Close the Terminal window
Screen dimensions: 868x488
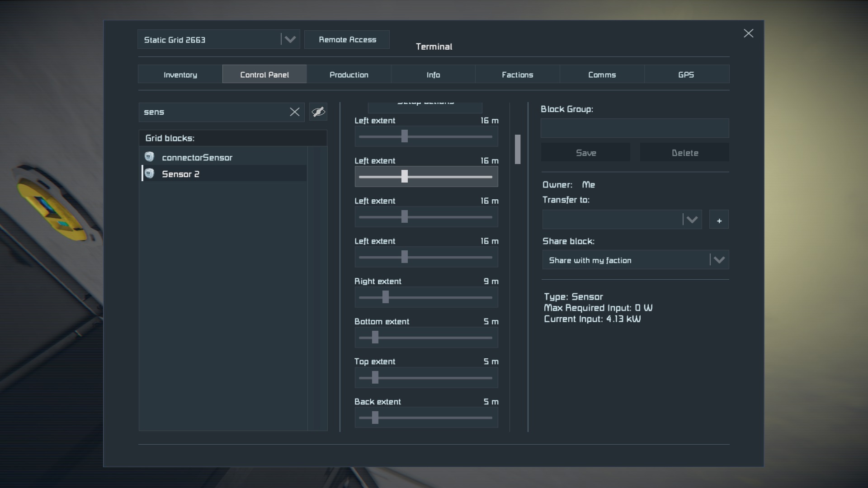point(748,33)
